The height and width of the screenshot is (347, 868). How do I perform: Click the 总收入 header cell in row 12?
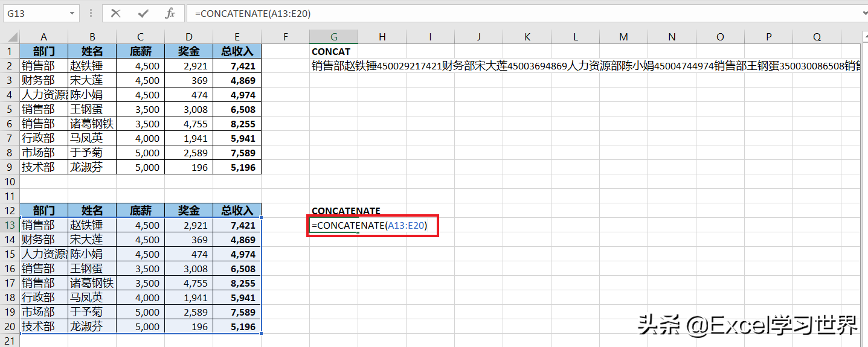[237, 211]
